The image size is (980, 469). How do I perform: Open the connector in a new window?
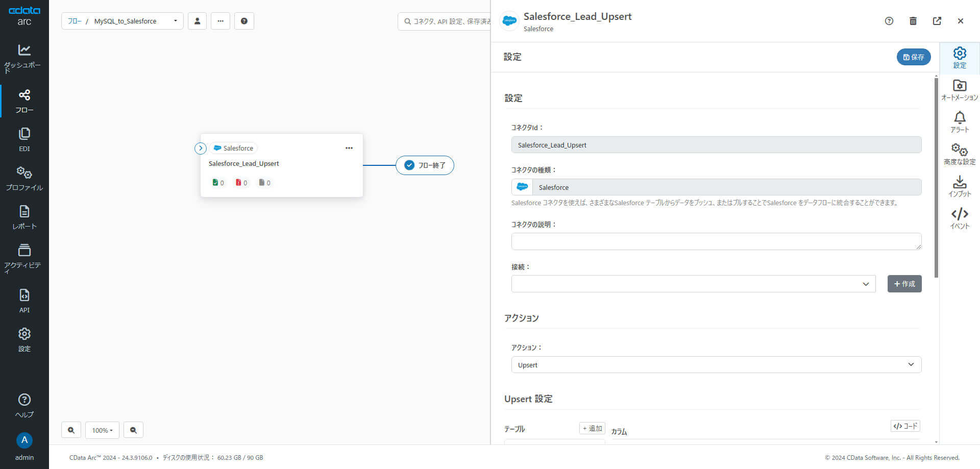[x=937, y=21]
